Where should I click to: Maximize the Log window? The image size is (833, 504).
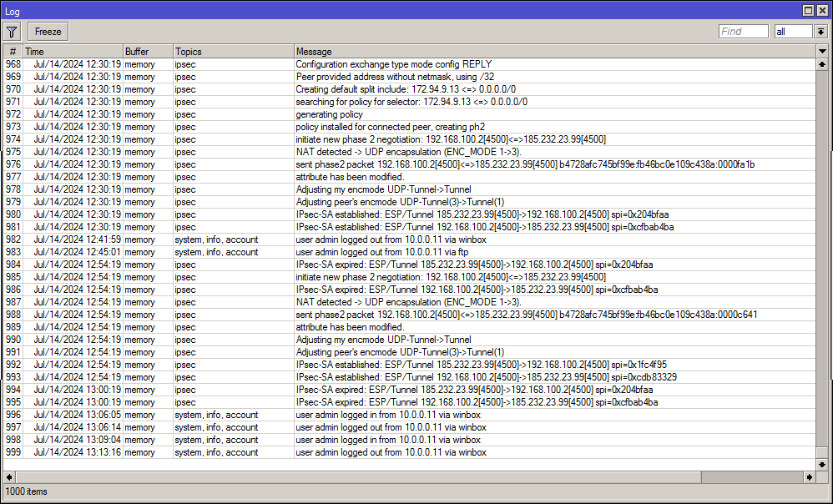click(808, 10)
